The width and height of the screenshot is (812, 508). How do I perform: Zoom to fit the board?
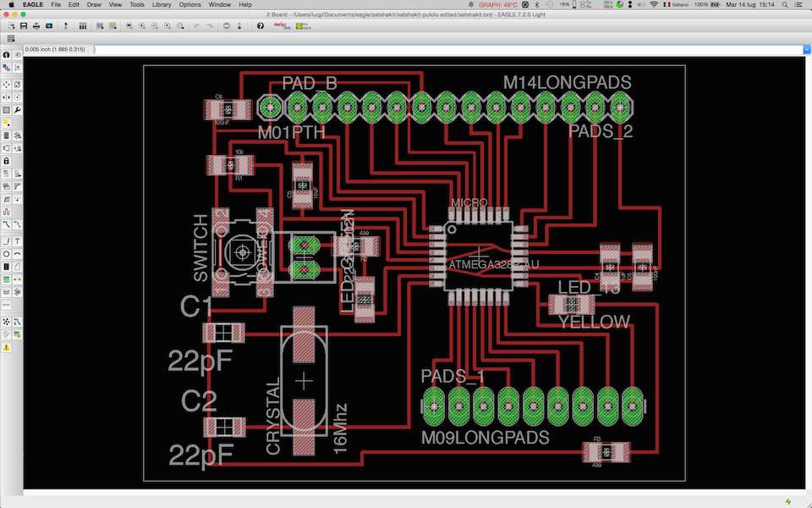pyautogui.click(x=129, y=26)
